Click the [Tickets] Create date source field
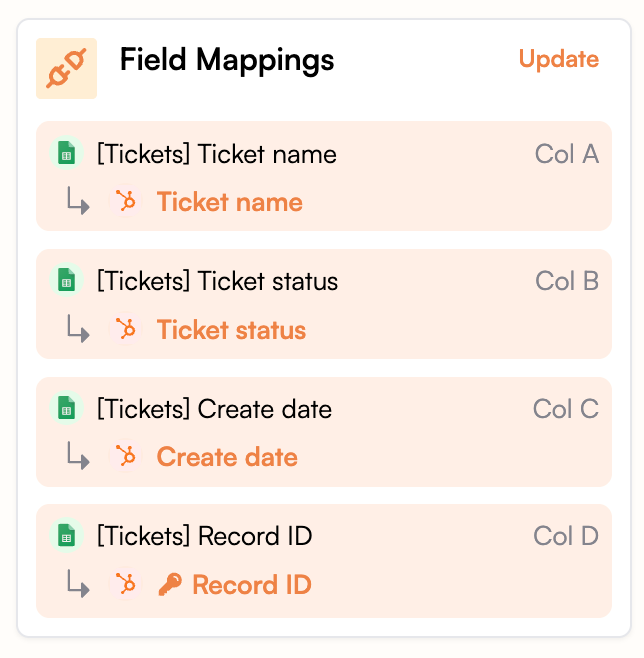The image size is (644, 658). 214,410
